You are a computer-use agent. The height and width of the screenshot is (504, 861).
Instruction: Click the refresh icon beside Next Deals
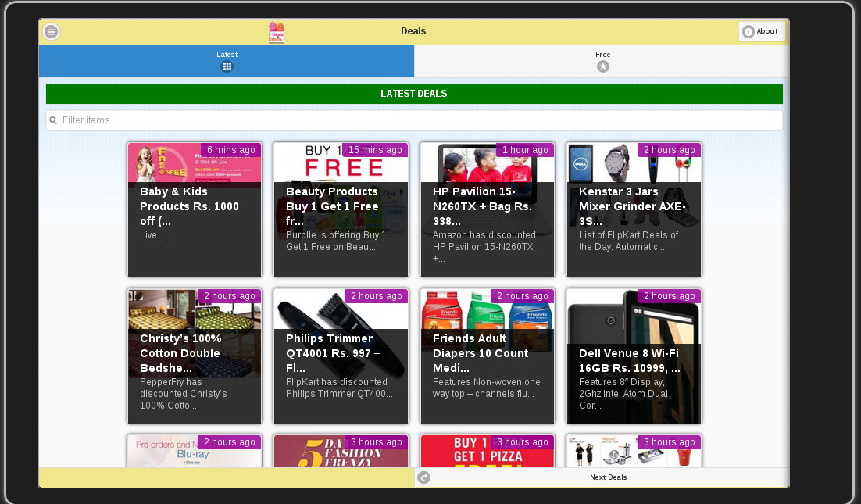(x=423, y=477)
